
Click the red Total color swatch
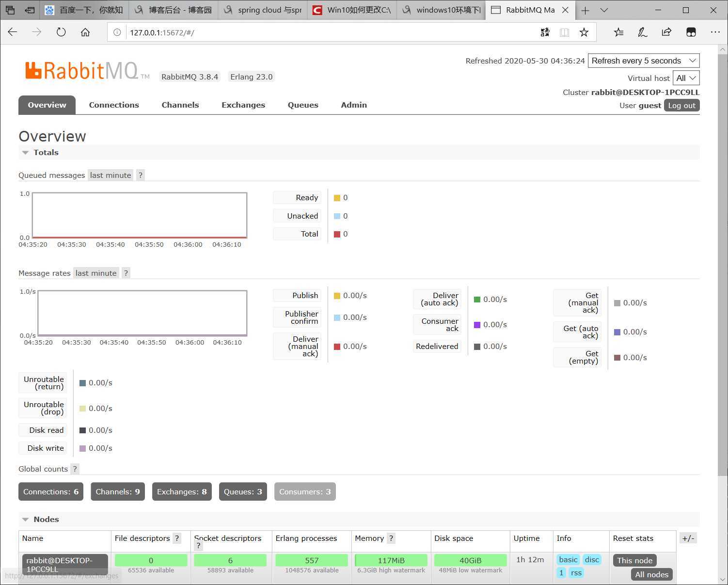pyautogui.click(x=337, y=234)
